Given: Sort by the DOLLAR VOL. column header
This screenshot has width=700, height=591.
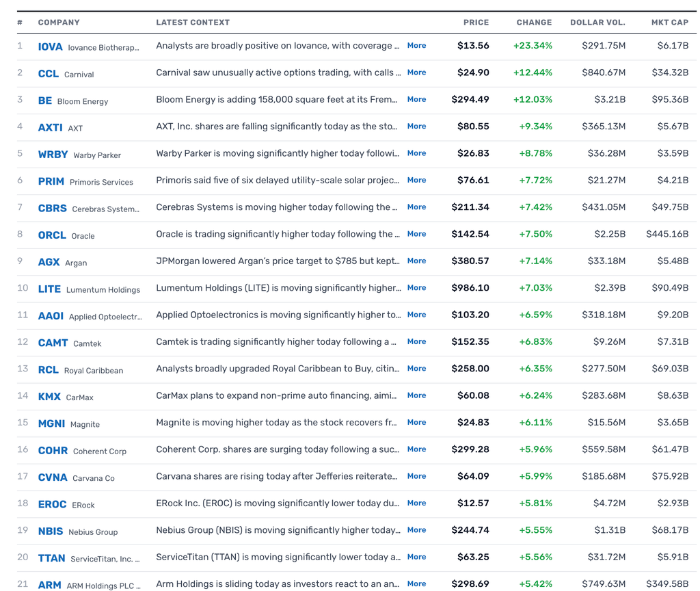Looking at the screenshot, I should tap(597, 23).
